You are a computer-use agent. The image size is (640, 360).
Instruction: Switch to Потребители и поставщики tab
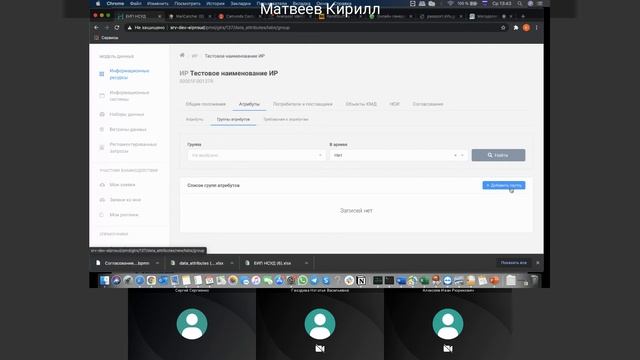pos(302,104)
